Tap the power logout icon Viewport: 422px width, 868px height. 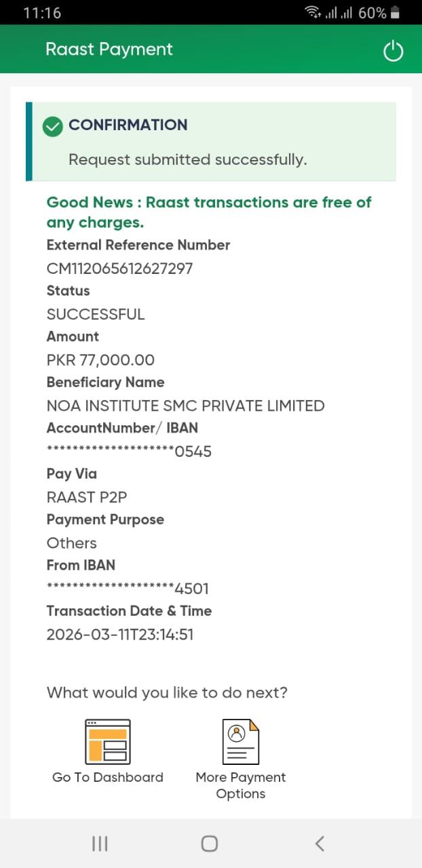[393, 51]
